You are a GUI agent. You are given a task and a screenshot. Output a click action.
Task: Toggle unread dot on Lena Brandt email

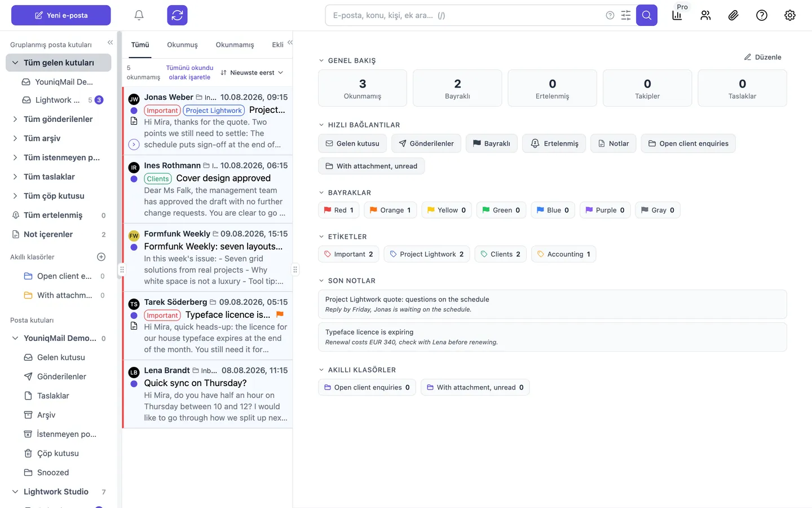tap(134, 384)
